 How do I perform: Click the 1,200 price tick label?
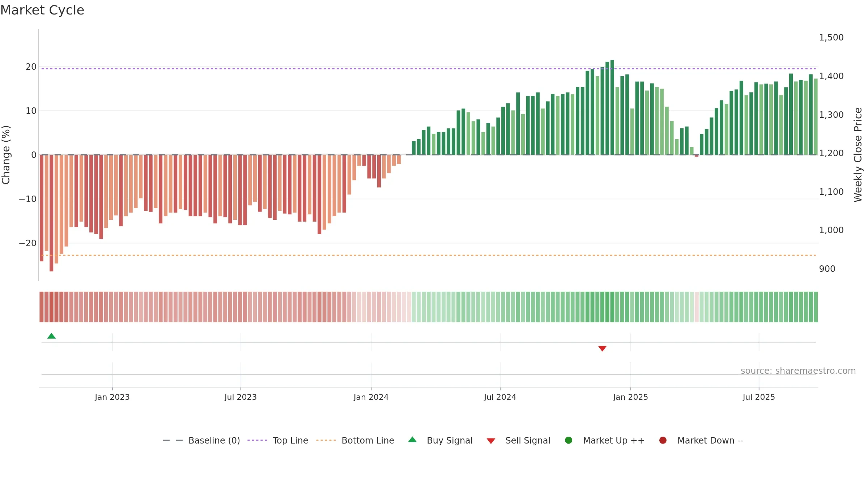pyautogui.click(x=831, y=153)
